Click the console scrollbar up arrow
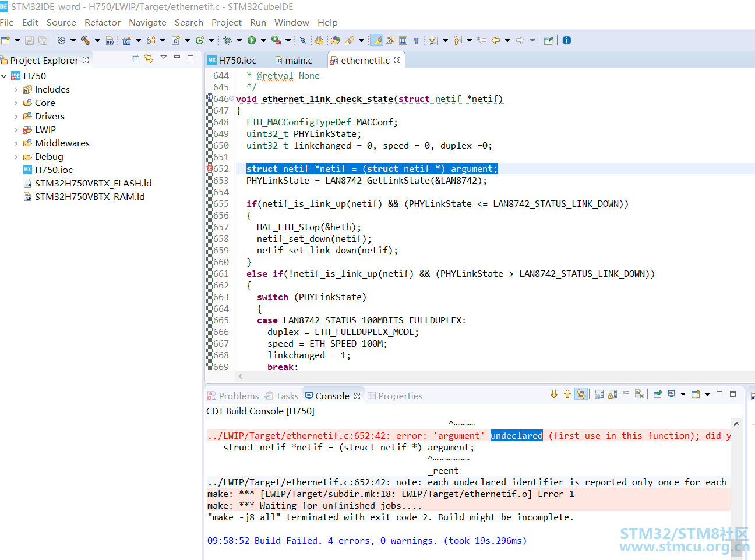 (x=736, y=424)
